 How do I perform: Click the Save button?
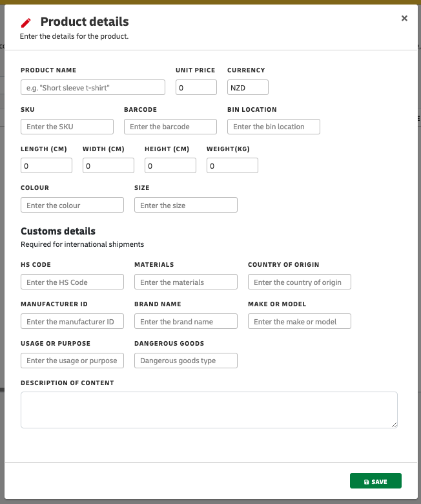[375, 481]
